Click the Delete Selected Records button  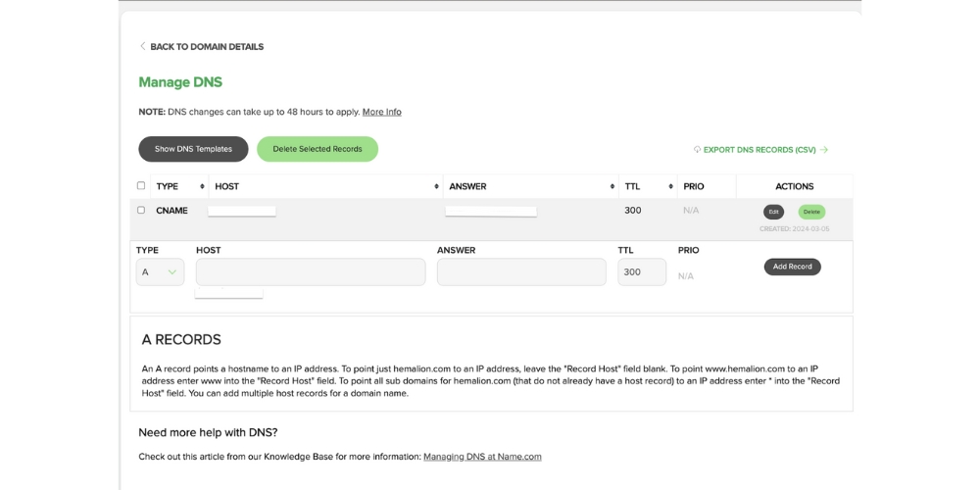coord(318,149)
